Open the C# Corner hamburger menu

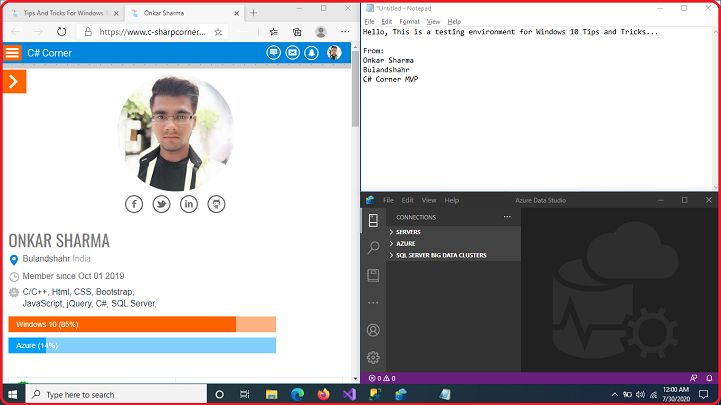click(12, 53)
